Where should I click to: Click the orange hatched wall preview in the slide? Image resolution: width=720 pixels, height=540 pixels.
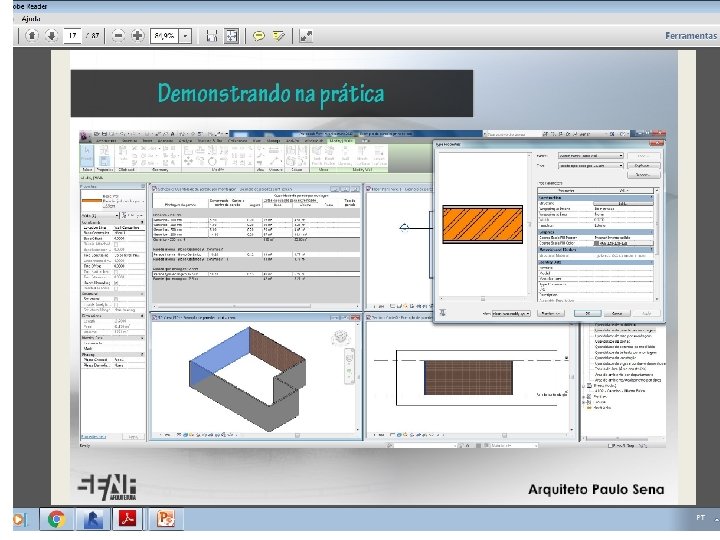tap(483, 224)
